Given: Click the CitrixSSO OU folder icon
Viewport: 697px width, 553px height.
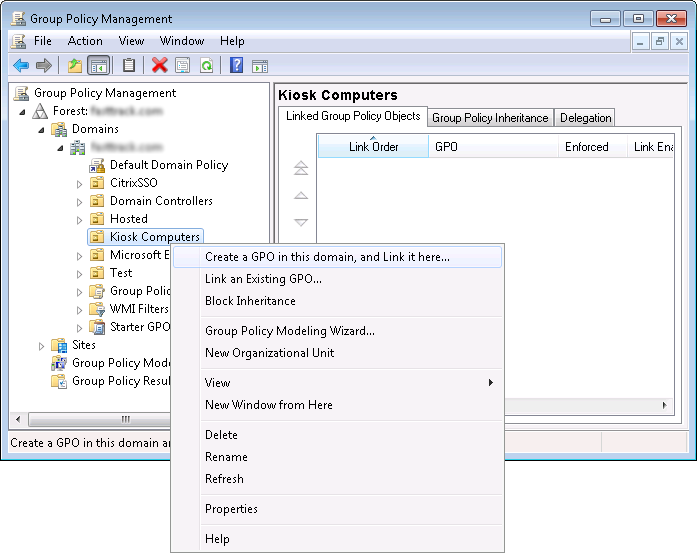Looking at the screenshot, I should pyautogui.click(x=97, y=183).
